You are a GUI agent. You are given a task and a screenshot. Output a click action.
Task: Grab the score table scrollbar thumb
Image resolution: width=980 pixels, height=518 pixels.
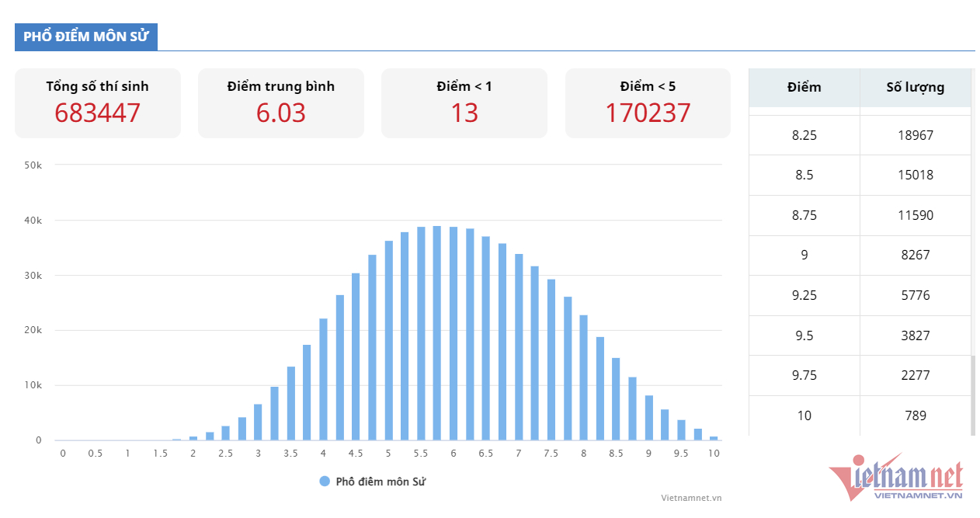coord(973,395)
